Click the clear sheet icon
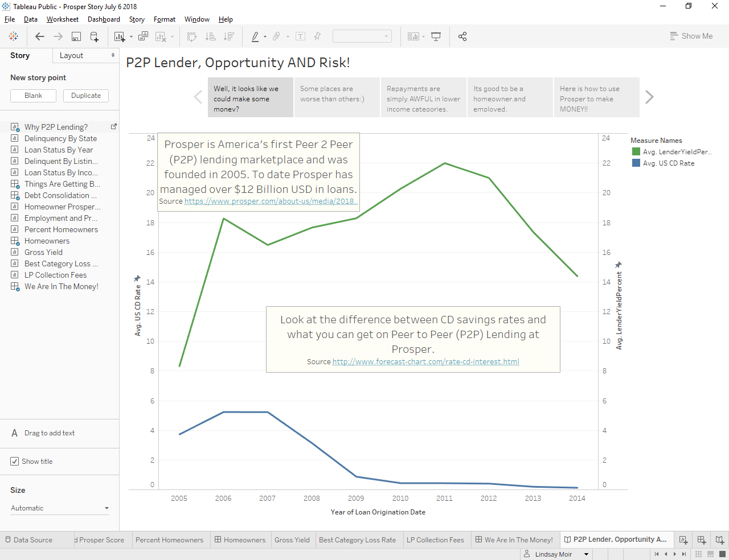Viewport: 729px width, 560px height. click(x=161, y=36)
